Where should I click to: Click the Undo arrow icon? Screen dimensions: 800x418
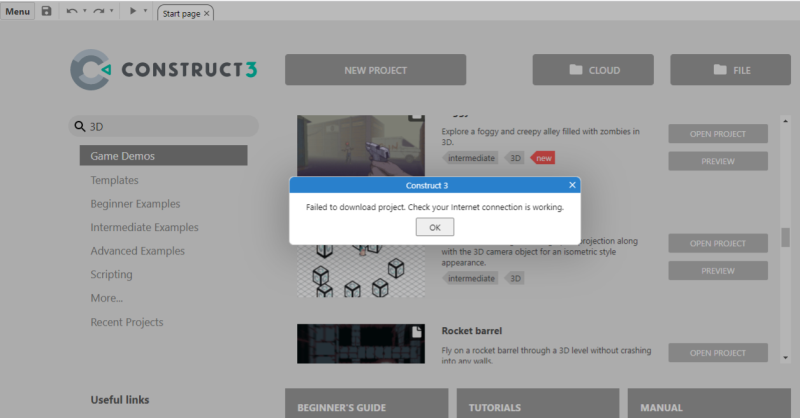71,11
